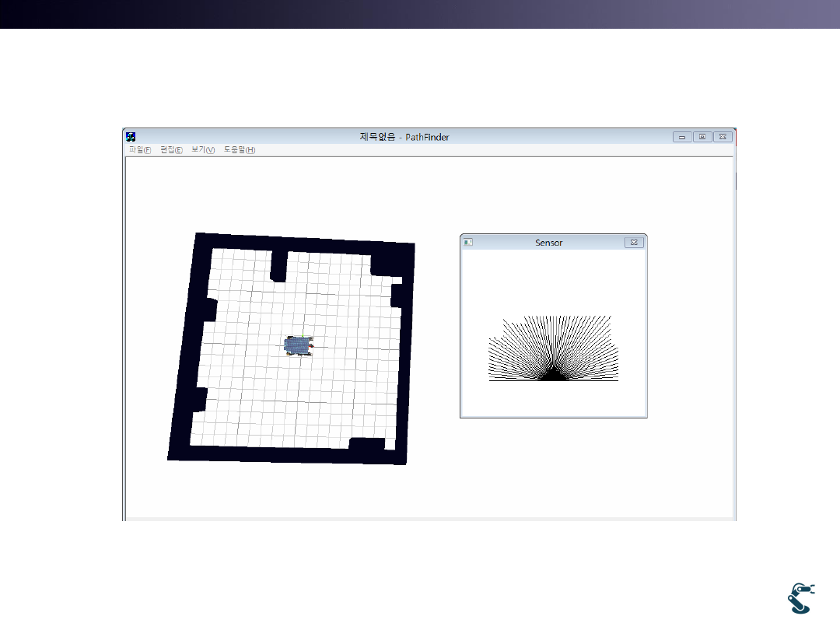Open the 편집(E) menu
Image resolution: width=840 pixels, height=630 pixels.
click(171, 150)
